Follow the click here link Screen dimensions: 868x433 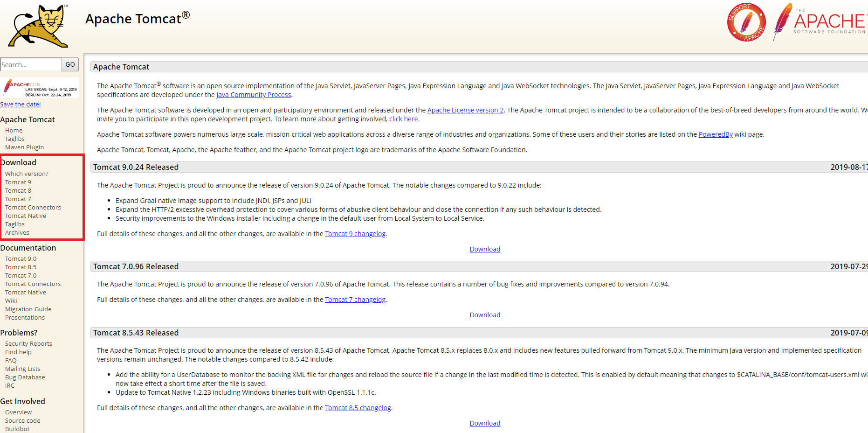pyautogui.click(x=403, y=119)
